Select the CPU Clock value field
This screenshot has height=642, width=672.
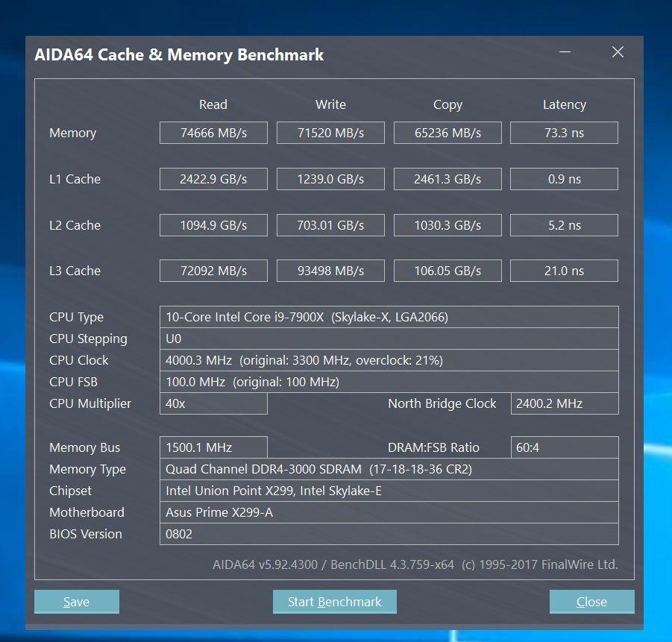(389, 360)
